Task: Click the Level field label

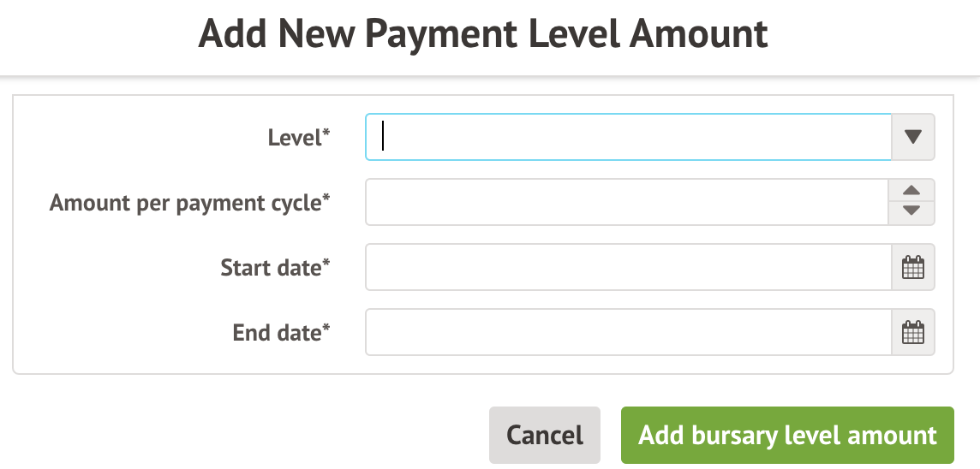Action: pos(294,138)
